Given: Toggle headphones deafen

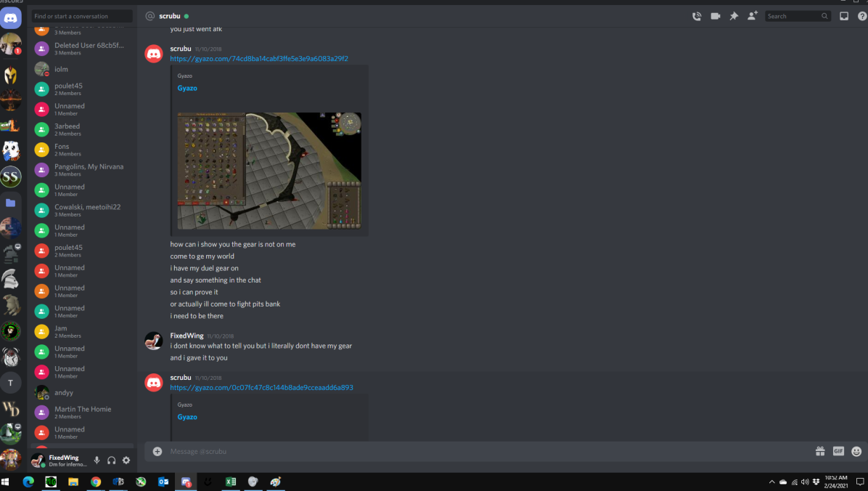Looking at the screenshot, I should pyautogui.click(x=111, y=460).
